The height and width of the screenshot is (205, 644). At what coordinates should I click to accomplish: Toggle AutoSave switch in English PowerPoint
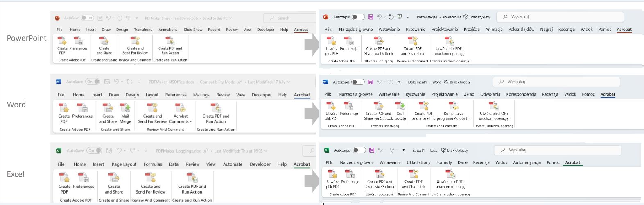tap(87, 18)
